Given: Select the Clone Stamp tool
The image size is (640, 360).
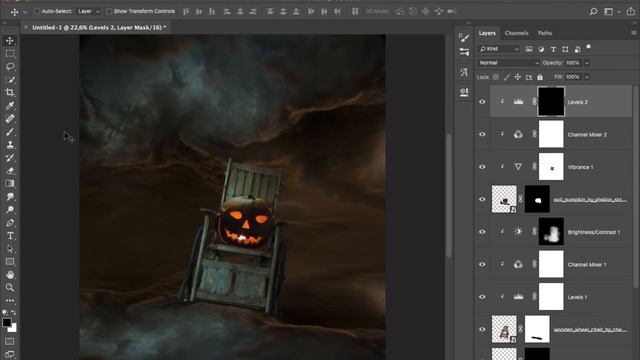Looking at the screenshot, I should coord(10,145).
